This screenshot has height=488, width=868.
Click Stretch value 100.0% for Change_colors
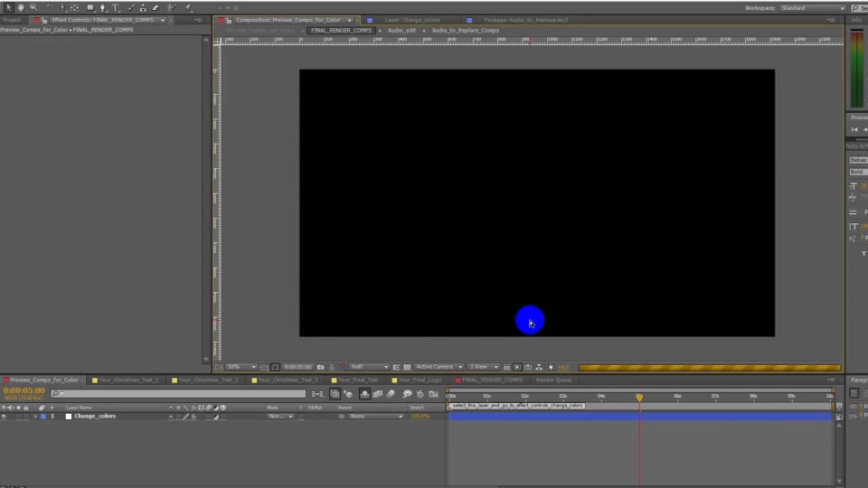click(420, 417)
